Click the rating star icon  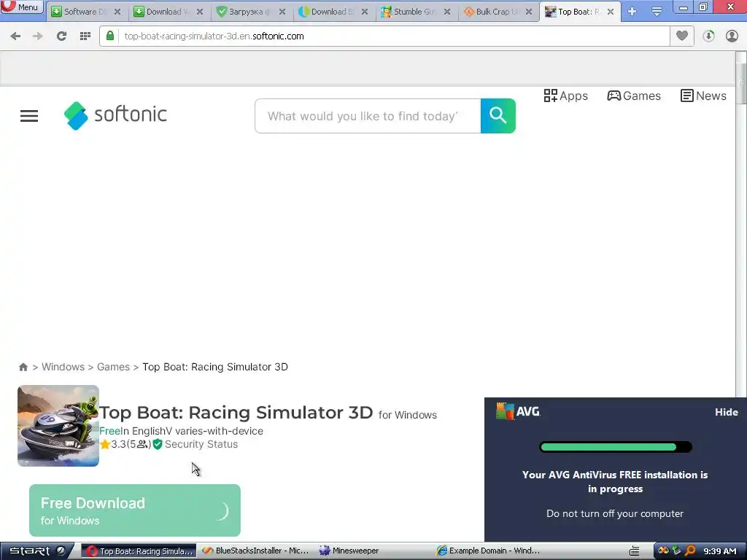[x=105, y=444]
